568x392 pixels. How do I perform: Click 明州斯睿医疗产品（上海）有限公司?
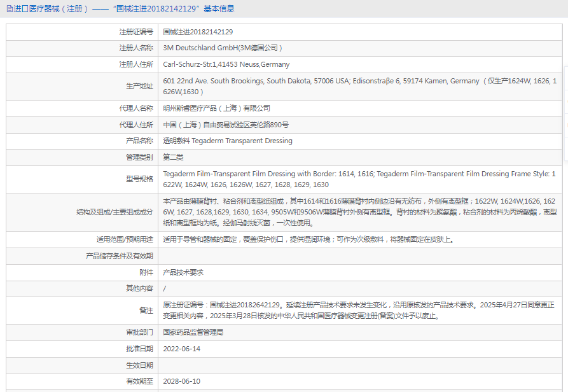point(217,108)
